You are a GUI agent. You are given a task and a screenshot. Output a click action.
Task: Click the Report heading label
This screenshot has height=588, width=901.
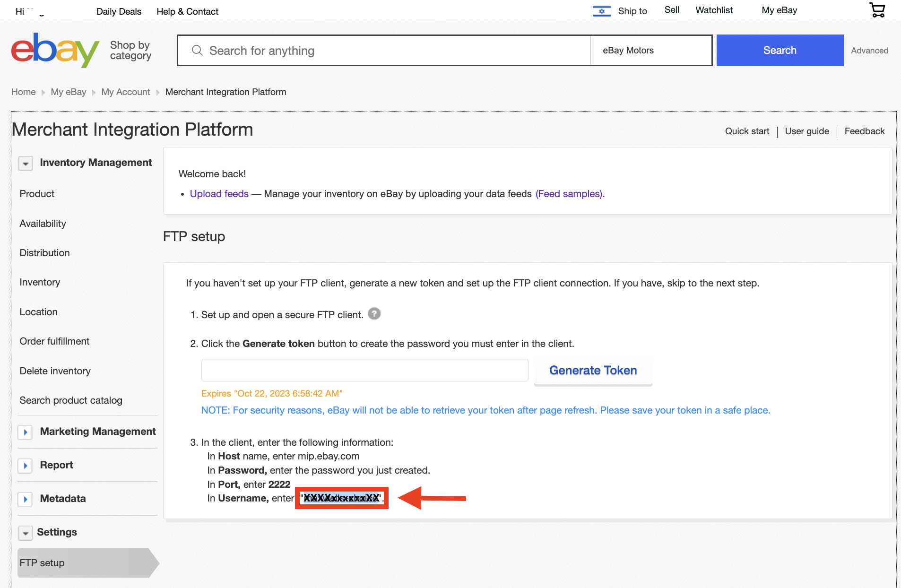[x=56, y=465]
